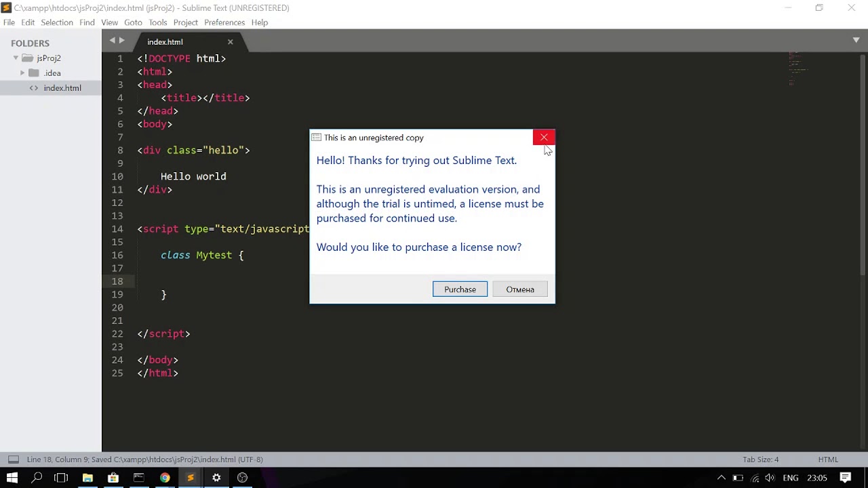Open Google Chrome from taskbar

tap(165, 478)
